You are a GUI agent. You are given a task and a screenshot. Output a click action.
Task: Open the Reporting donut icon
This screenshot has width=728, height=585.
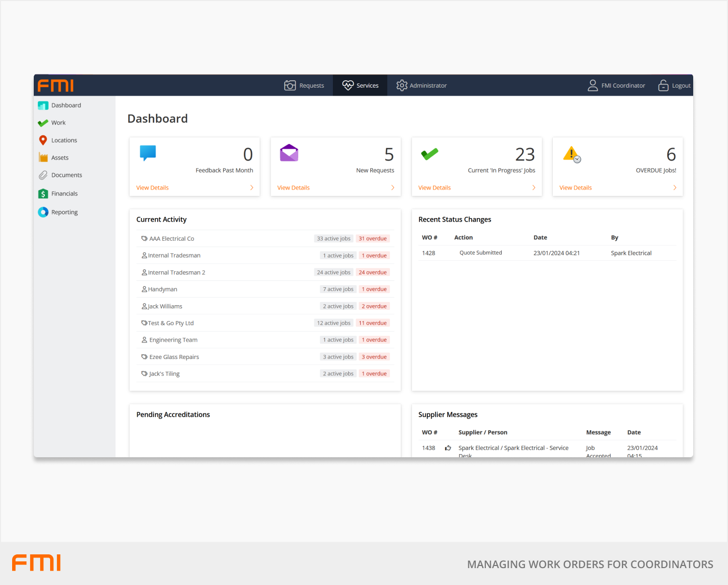click(43, 212)
